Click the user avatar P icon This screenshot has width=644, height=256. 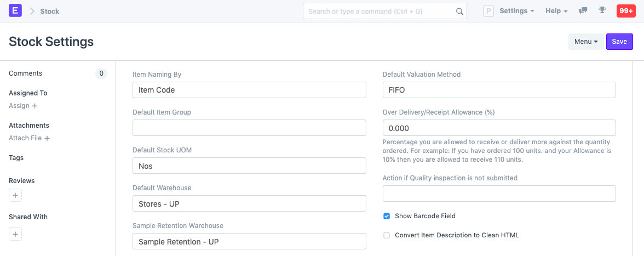pos(488,11)
